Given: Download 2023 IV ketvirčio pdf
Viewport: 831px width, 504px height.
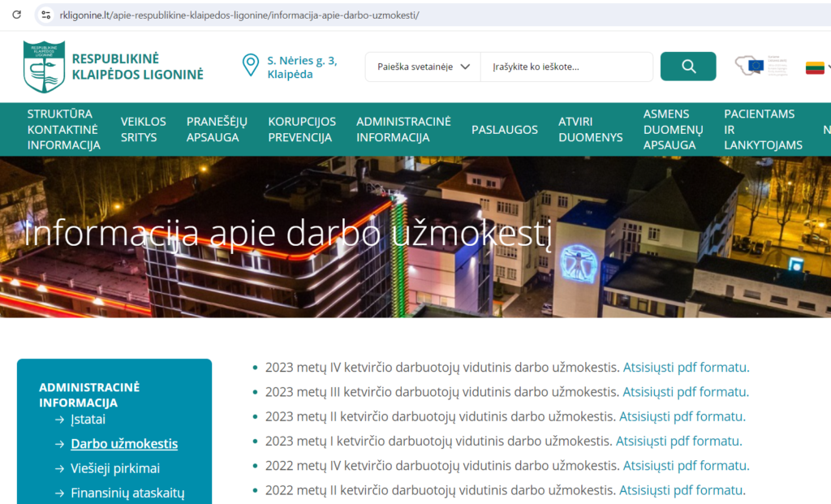Looking at the screenshot, I should (x=686, y=368).
